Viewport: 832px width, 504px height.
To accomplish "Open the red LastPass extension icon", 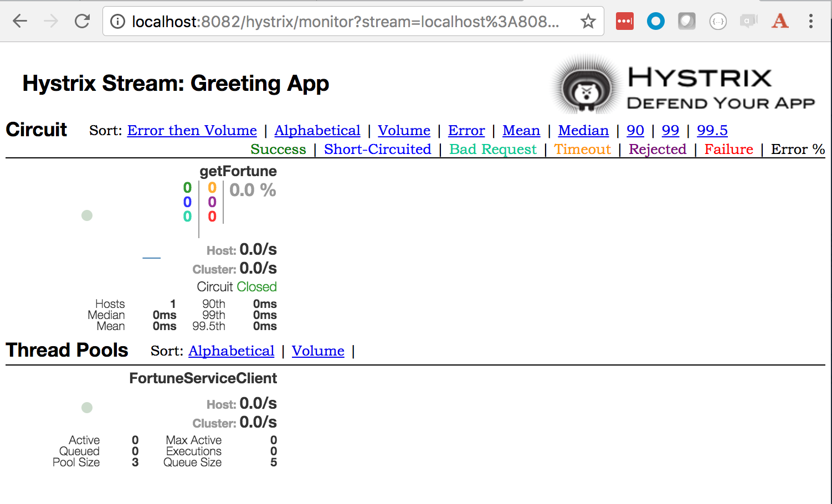I will (625, 22).
